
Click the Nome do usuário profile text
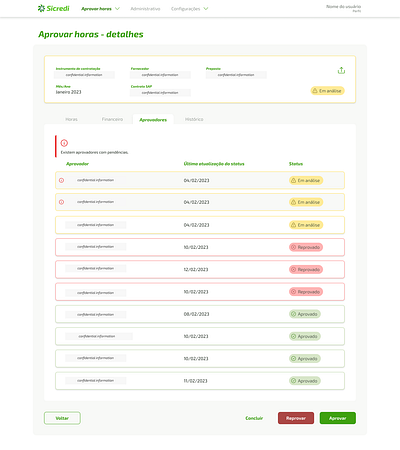point(343,6)
